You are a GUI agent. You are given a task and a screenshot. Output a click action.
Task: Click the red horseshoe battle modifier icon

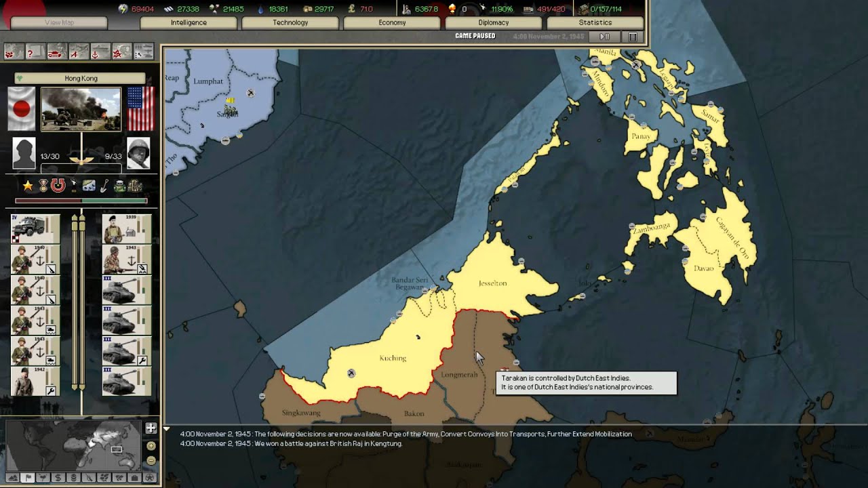[58, 186]
